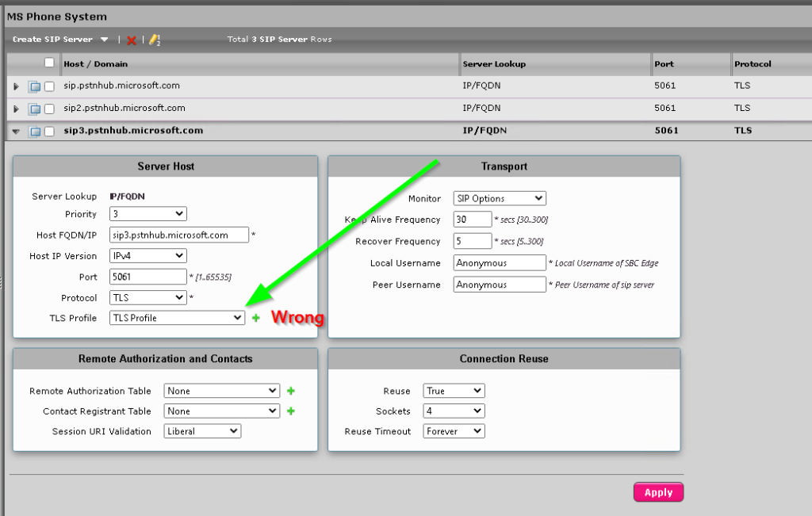Open the Host IP Version dropdown
The width and height of the screenshot is (812, 516).
point(148,256)
